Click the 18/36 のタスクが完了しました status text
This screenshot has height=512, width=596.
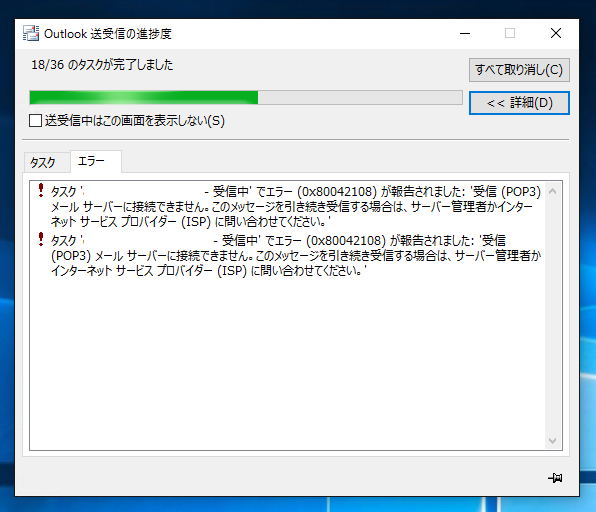point(102,65)
